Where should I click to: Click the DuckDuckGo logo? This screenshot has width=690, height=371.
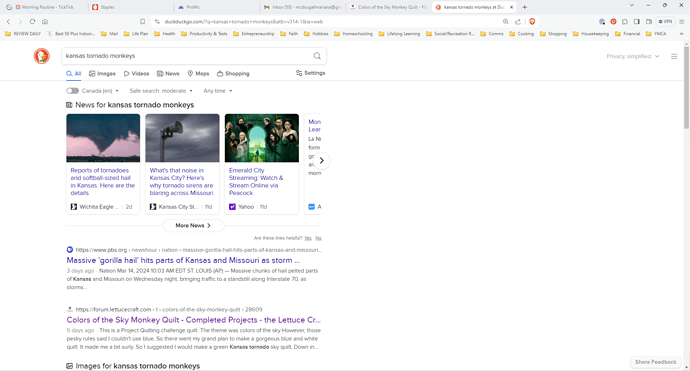pos(42,56)
